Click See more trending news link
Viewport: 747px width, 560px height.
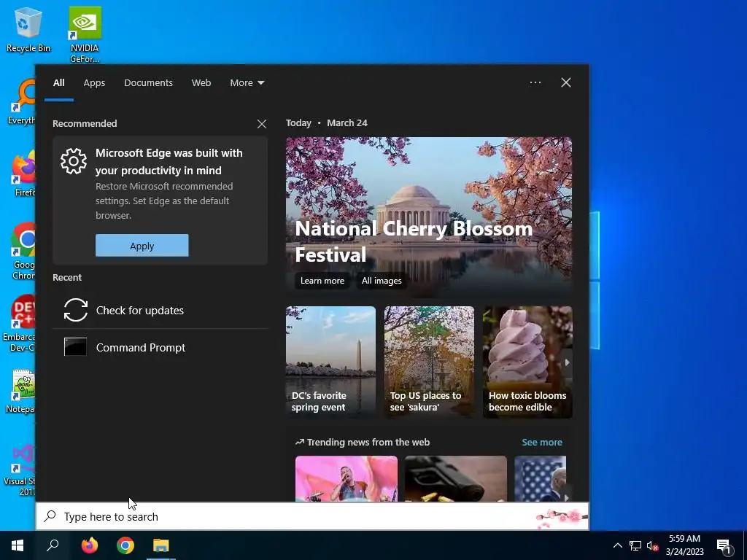click(x=542, y=443)
